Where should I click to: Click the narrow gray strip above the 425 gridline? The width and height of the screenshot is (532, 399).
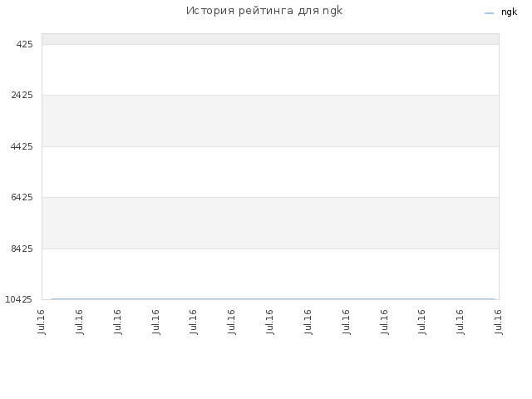pyautogui.click(x=270, y=39)
